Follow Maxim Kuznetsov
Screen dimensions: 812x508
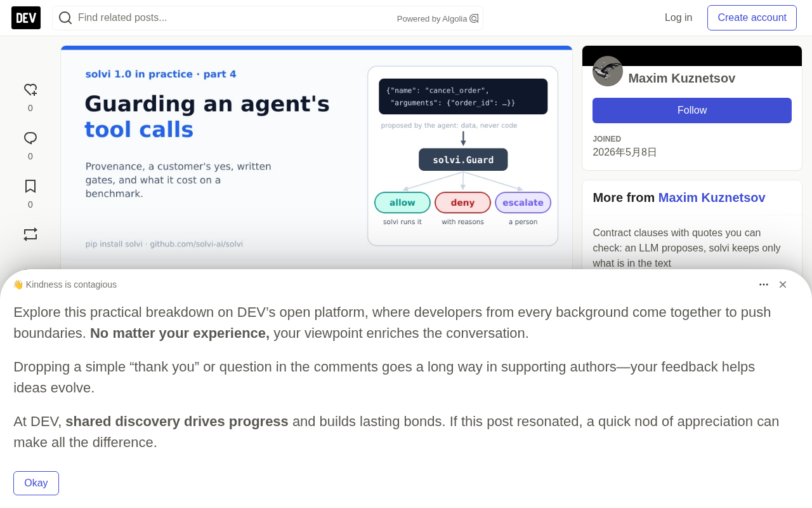[692, 110]
